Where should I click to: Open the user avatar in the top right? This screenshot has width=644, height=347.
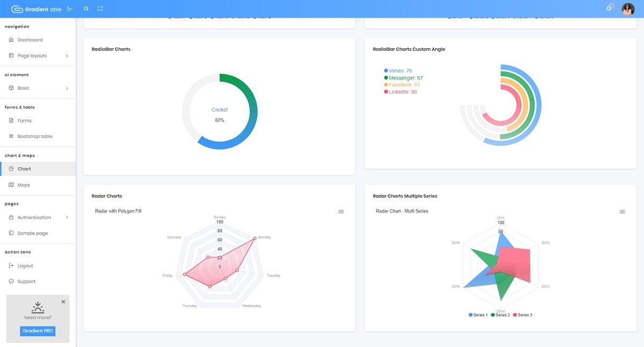[627, 9]
